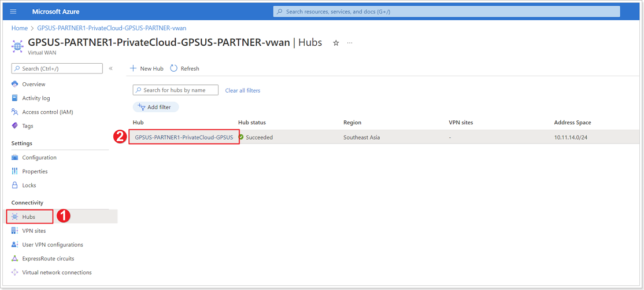The height and width of the screenshot is (290, 644).
Task: Click the 10.11.14.0/24 address space cell
Action: [571, 137]
